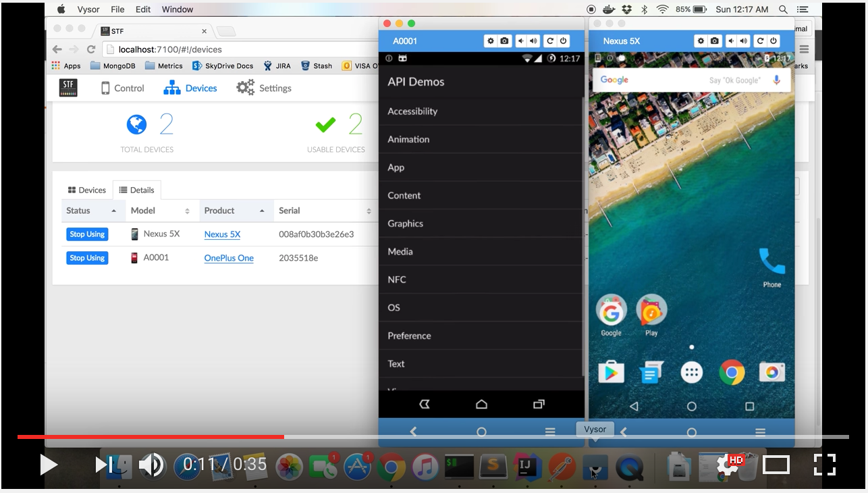Open the MongoDB bookmark folder

113,66
